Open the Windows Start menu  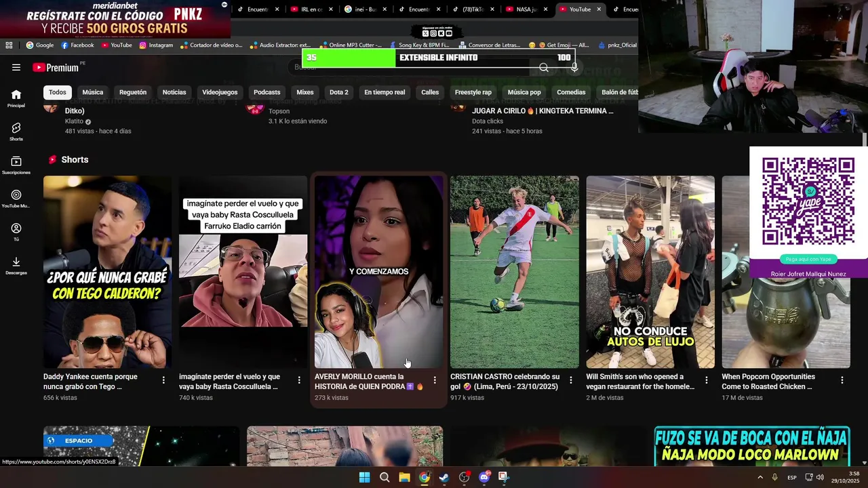[x=364, y=477]
